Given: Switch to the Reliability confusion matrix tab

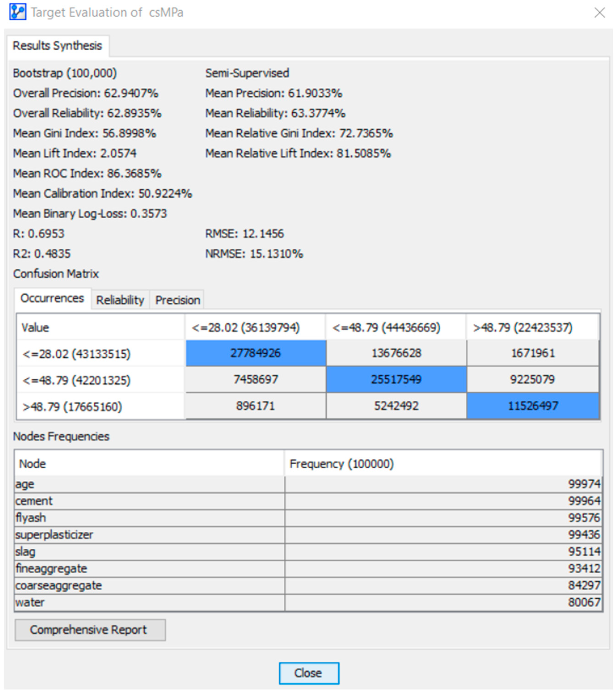Looking at the screenshot, I should point(120,300).
